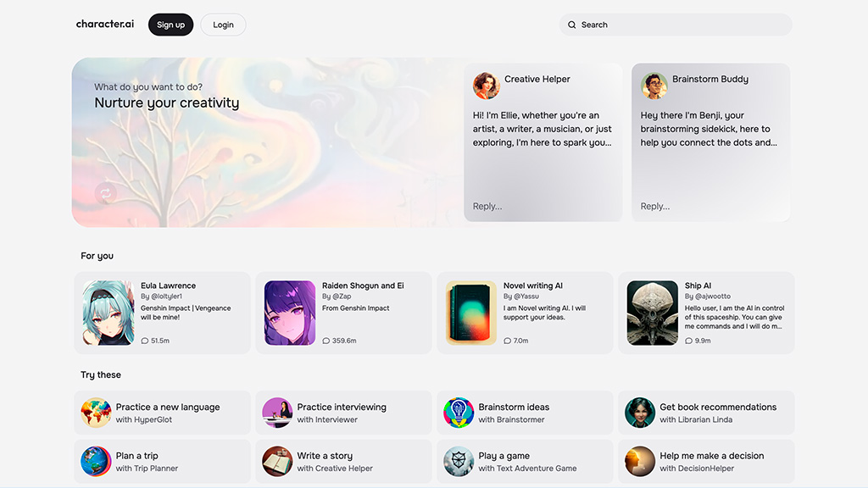Select Practice interviewing
Image resolution: width=868 pixels, height=488 pixels.
click(x=344, y=413)
